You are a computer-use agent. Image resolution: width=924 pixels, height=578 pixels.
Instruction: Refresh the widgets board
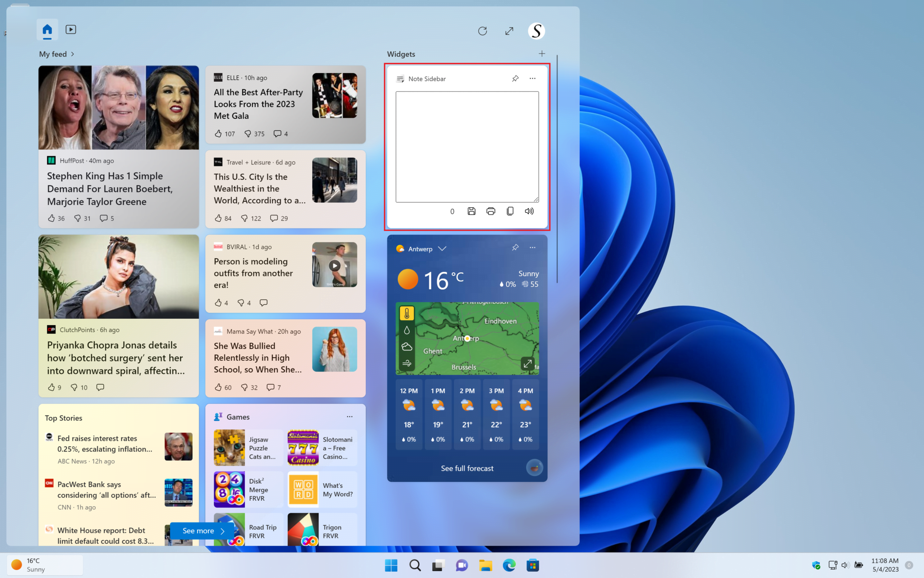click(482, 31)
